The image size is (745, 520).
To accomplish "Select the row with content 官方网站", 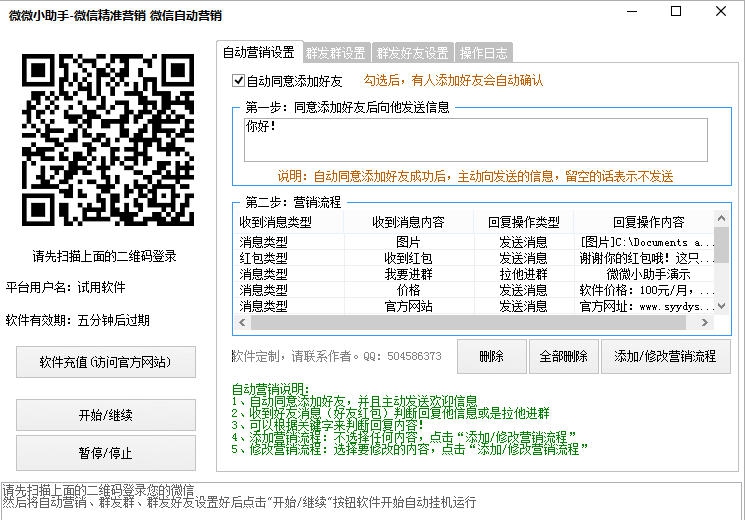I will point(475,306).
